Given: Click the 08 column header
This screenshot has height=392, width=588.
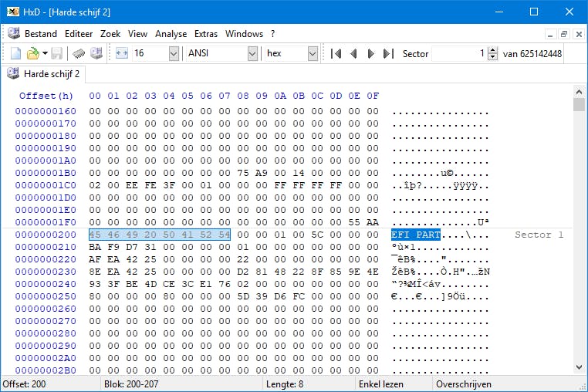Looking at the screenshot, I should [x=243, y=96].
